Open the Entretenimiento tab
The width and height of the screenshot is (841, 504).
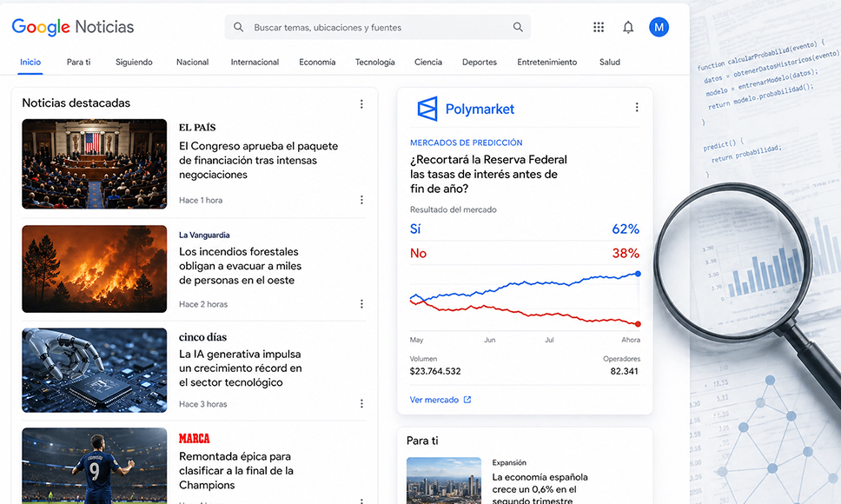click(547, 63)
